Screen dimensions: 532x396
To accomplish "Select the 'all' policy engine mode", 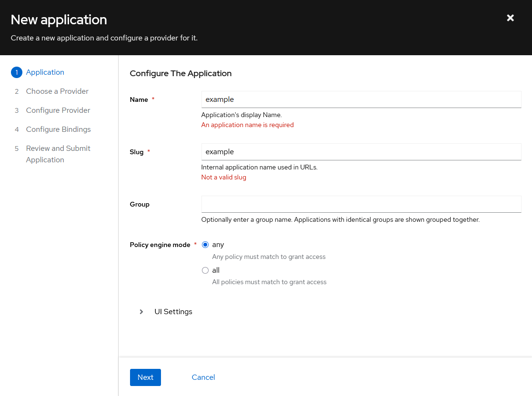I will [x=205, y=270].
